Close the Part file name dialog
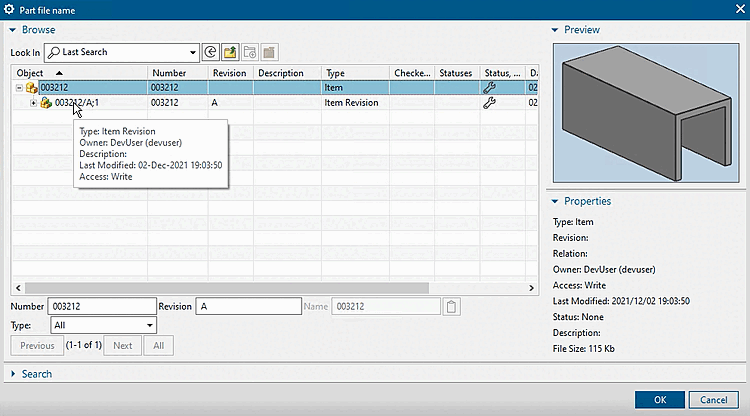 point(740,10)
